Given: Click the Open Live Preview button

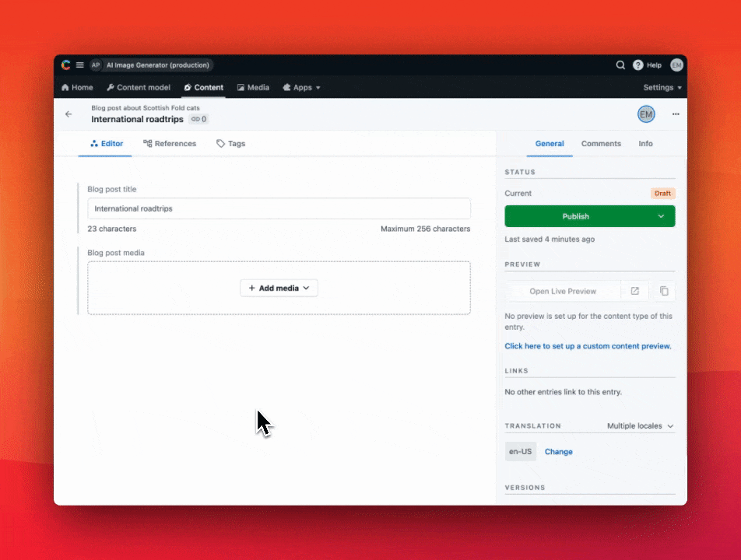Looking at the screenshot, I should tap(562, 292).
